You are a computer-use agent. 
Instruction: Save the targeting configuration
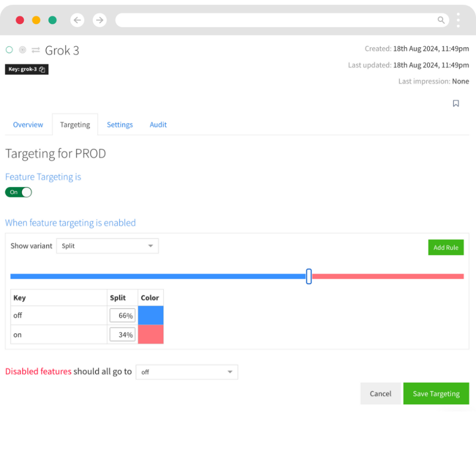pos(436,393)
